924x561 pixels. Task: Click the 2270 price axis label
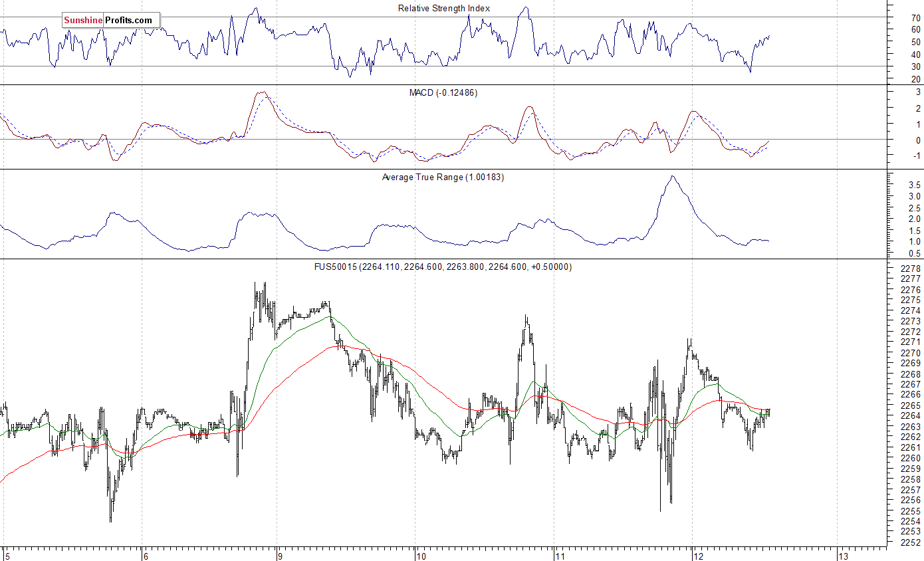[911, 353]
